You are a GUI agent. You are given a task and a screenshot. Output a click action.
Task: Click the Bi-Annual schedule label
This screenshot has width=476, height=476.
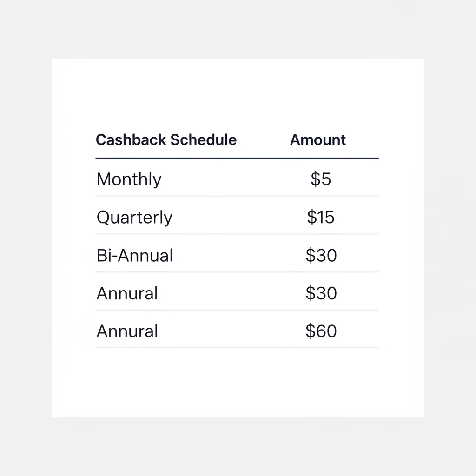(135, 255)
